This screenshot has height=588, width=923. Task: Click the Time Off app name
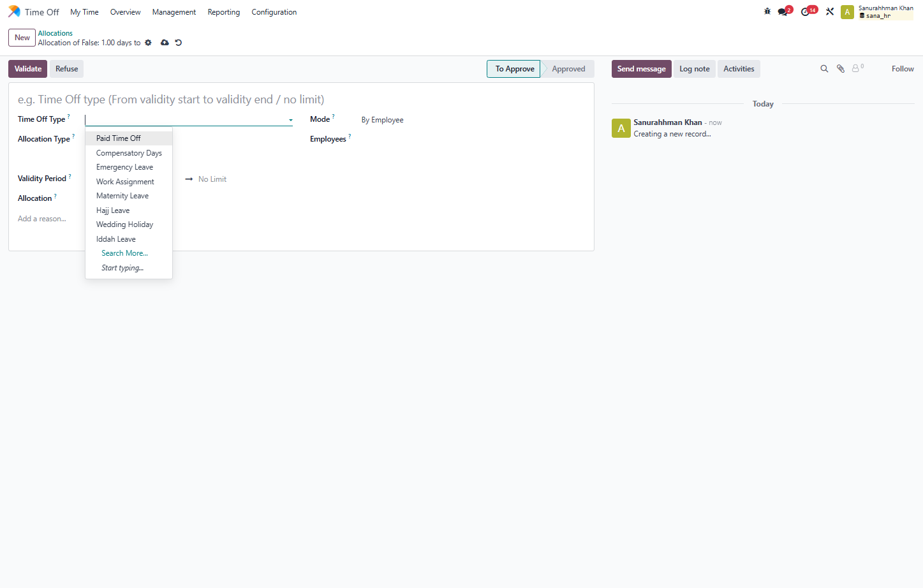pos(42,12)
